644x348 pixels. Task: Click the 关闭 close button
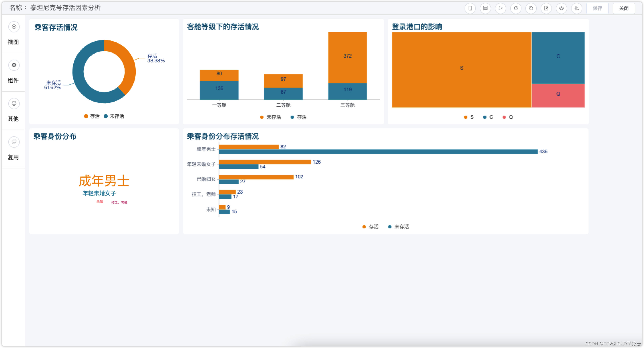(624, 8)
